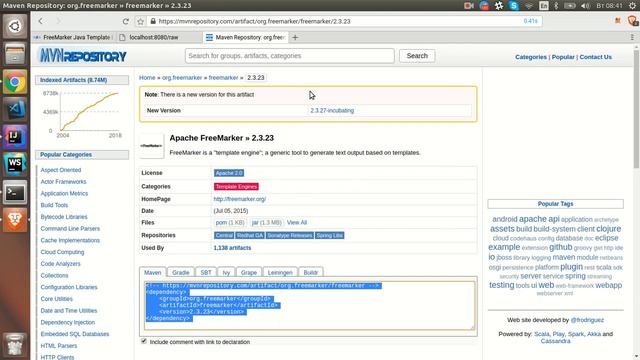Launch WebStorm from dock

[x=15, y=164]
